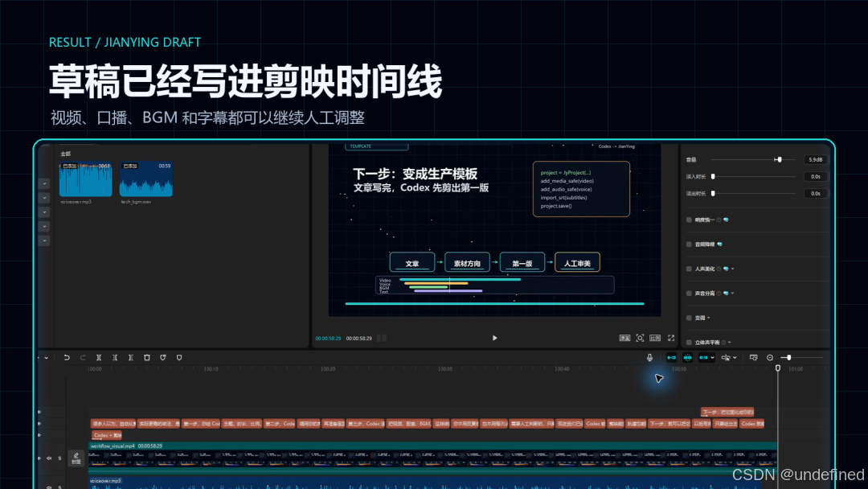
Task: Click info icon next to 立体声平衡
Action: pyautogui.click(x=723, y=343)
